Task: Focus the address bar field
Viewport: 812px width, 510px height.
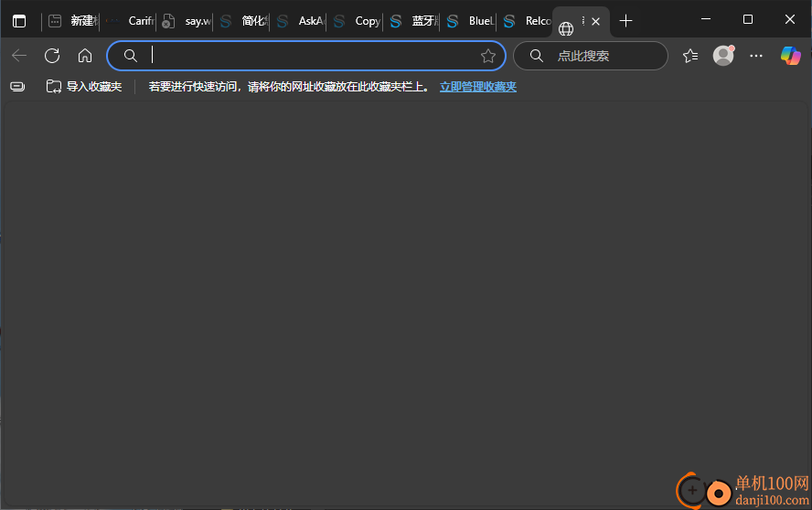Action: pyautogui.click(x=306, y=56)
